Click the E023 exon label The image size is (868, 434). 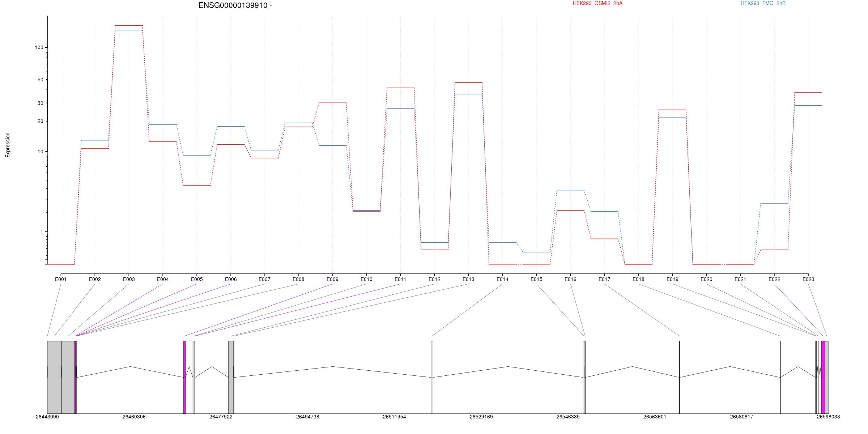[808, 279]
